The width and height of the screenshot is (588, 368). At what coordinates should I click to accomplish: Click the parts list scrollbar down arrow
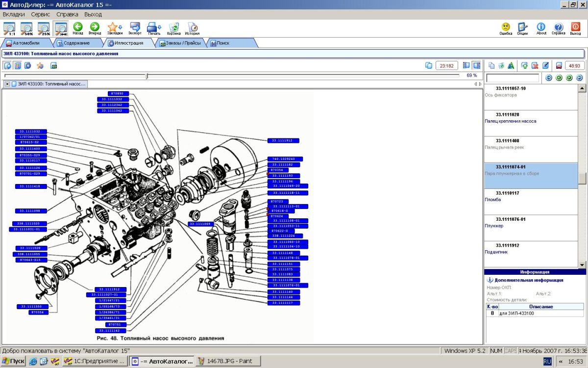(x=582, y=265)
